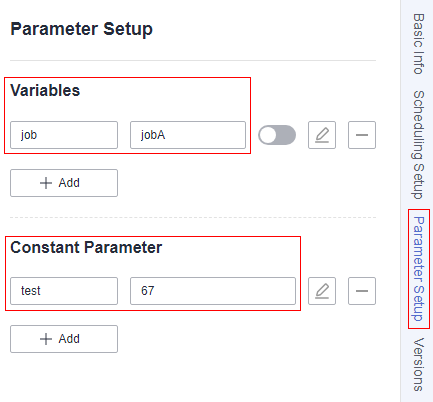The height and width of the screenshot is (402, 433).
Task: Add a new variable with the Add button
Action: (x=64, y=183)
